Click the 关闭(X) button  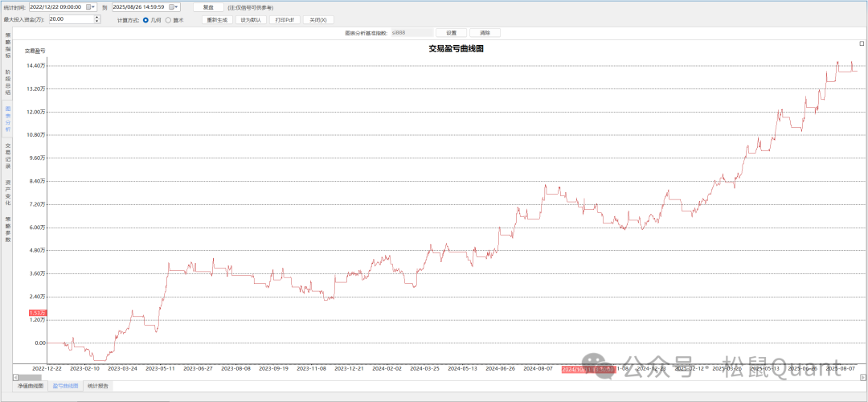click(318, 20)
